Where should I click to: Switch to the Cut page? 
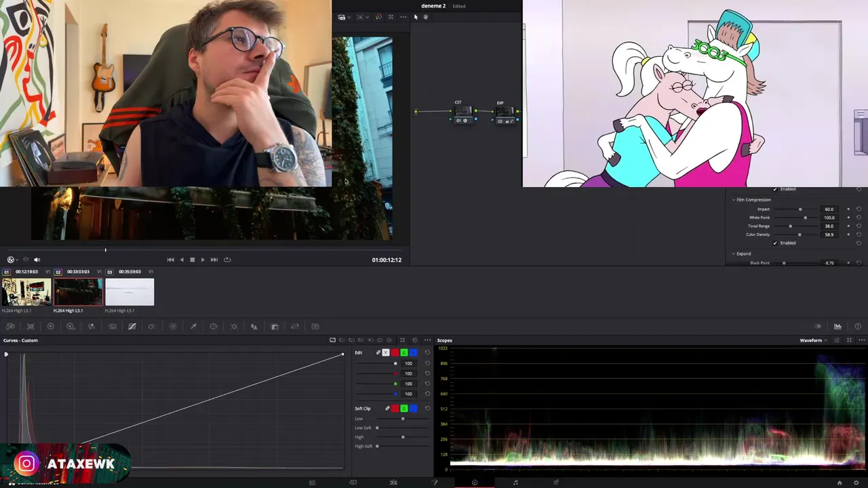click(353, 483)
